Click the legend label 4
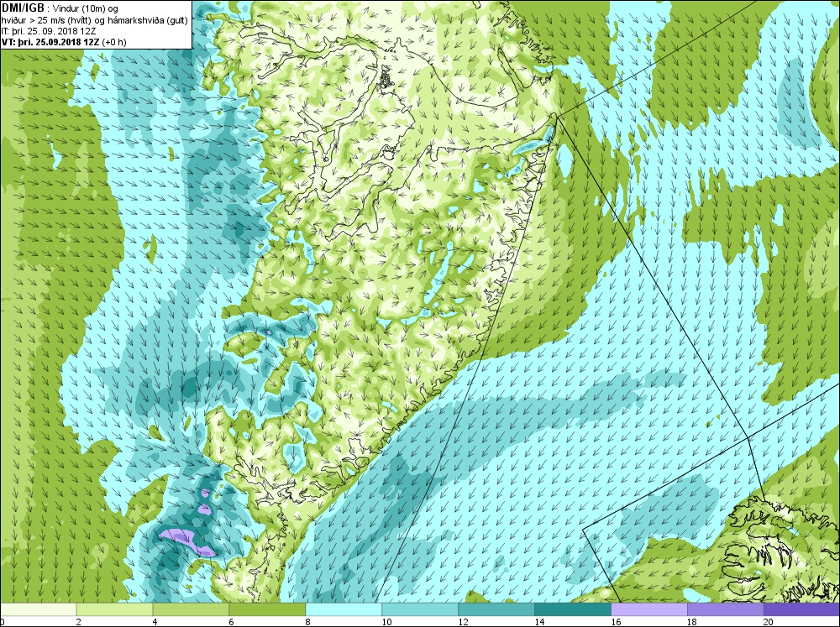Viewport: 840px width, 627px height. (x=155, y=622)
